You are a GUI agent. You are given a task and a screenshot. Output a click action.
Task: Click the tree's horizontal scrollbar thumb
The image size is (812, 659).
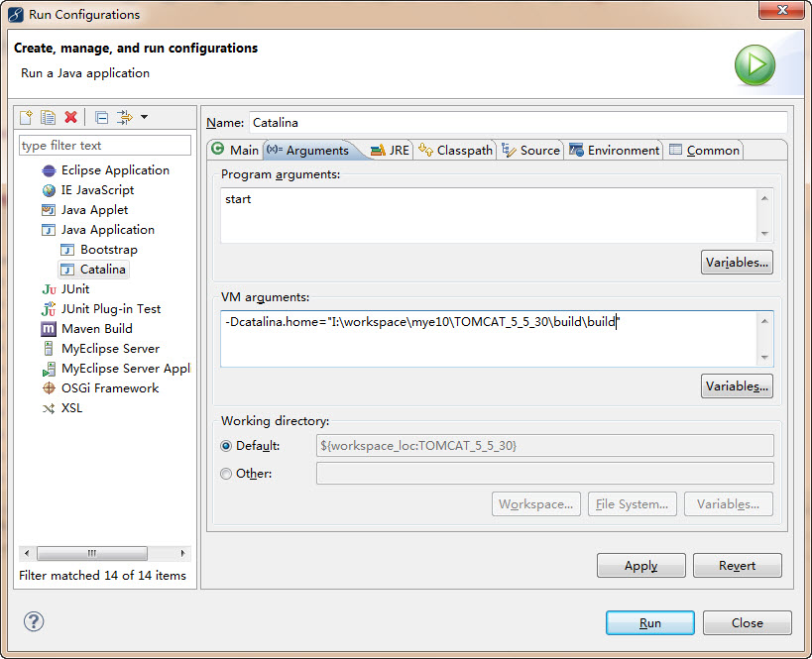[x=92, y=553]
